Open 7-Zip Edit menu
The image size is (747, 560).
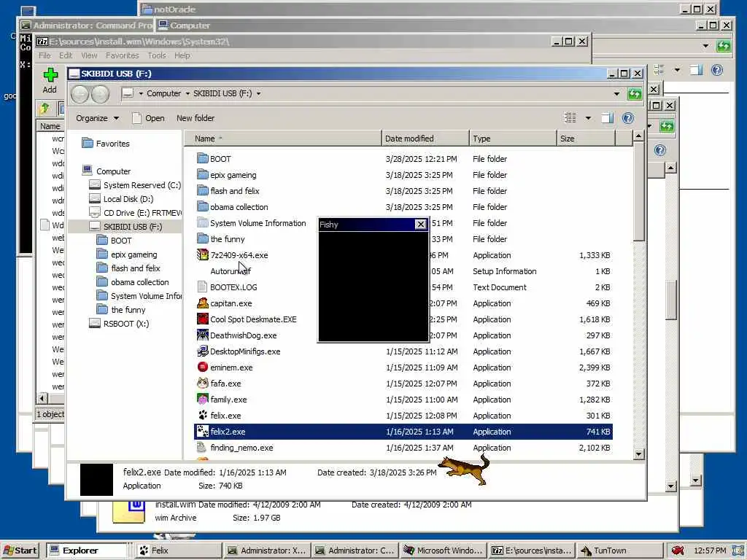click(x=65, y=55)
